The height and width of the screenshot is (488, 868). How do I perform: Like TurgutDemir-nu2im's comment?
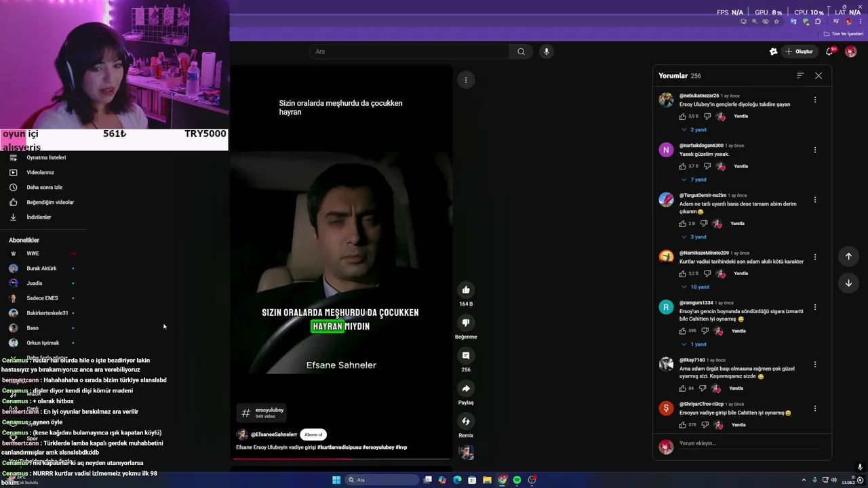[x=683, y=224]
